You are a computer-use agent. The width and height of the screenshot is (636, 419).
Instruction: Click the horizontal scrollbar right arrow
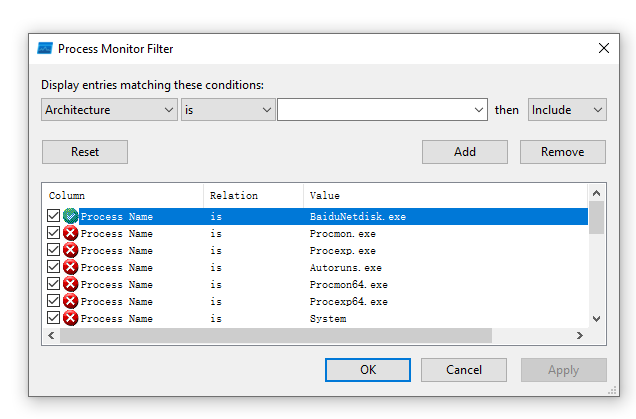click(580, 335)
